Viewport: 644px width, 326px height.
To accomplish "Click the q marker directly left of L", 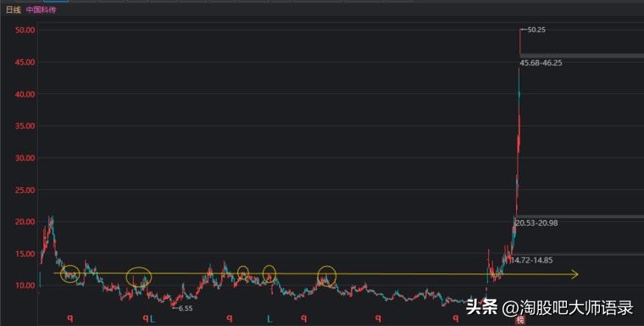I will (x=146, y=318).
